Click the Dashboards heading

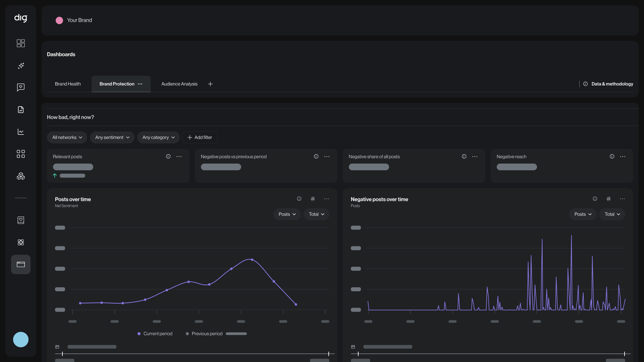pos(61,54)
